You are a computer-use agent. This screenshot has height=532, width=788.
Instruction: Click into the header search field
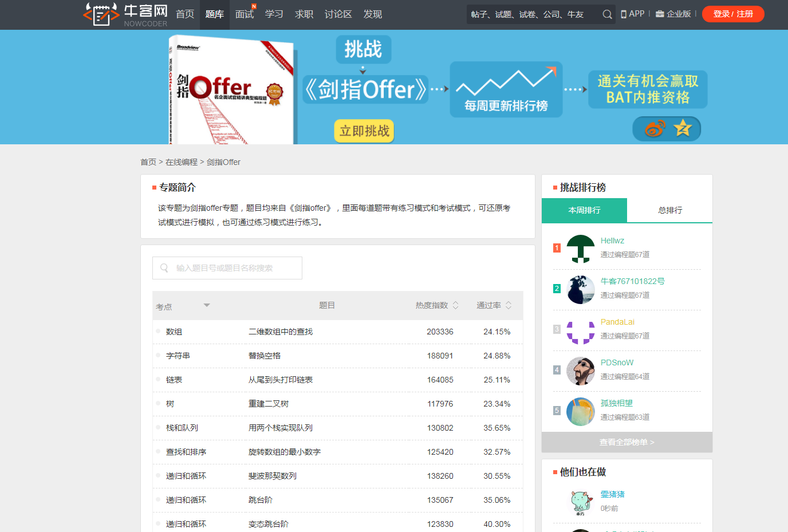pos(534,14)
